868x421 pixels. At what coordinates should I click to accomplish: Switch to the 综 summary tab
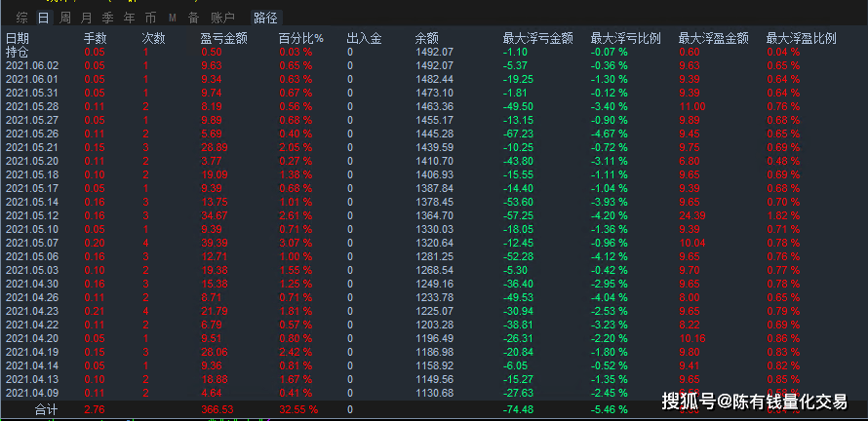click(x=22, y=18)
